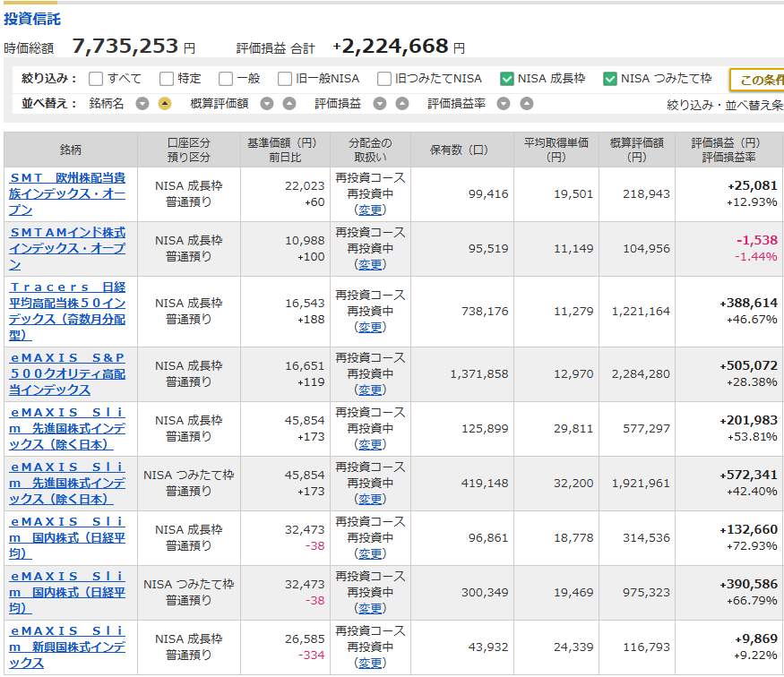Image resolution: width=784 pixels, height=677 pixels.
Task: Open eMAXIS Slim 国内株式 link in つみたて枠 row
Action: [67, 592]
